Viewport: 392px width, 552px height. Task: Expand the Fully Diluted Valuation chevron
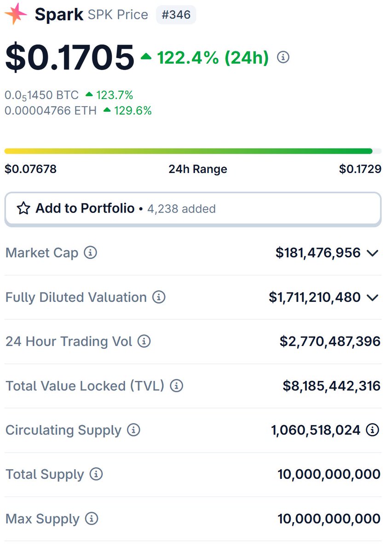point(373,298)
